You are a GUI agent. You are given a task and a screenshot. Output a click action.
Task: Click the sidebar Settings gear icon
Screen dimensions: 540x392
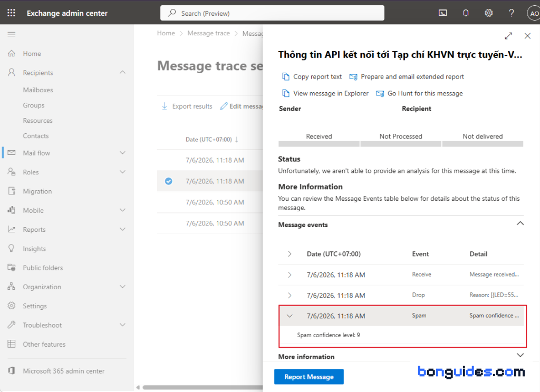click(x=12, y=306)
